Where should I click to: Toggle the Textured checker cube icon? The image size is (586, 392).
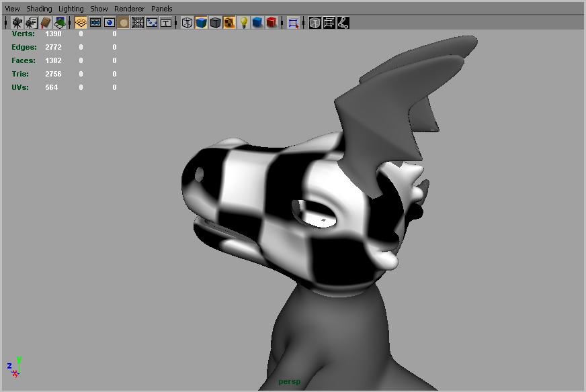(x=229, y=23)
